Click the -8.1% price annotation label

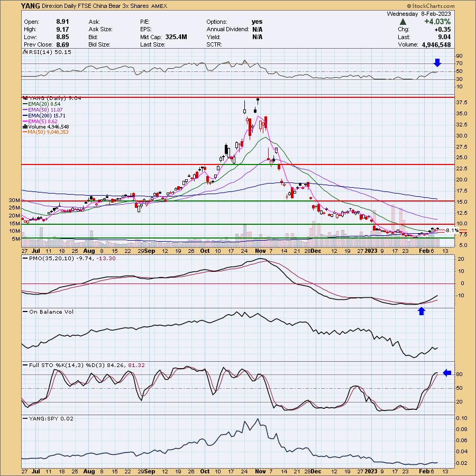click(x=452, y=231)
